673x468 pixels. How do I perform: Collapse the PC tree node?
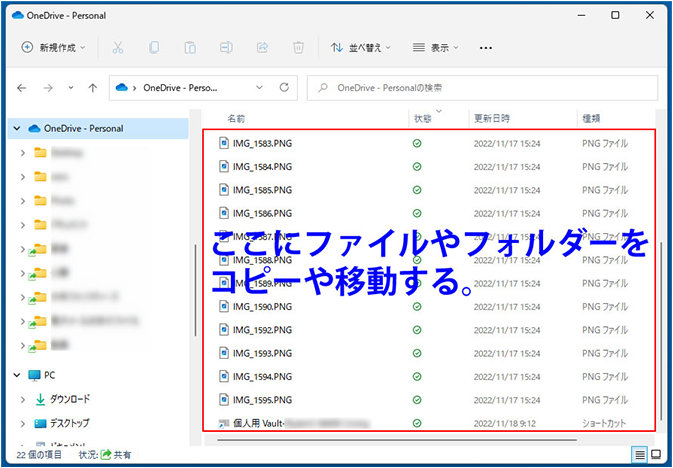coord(17,375)
